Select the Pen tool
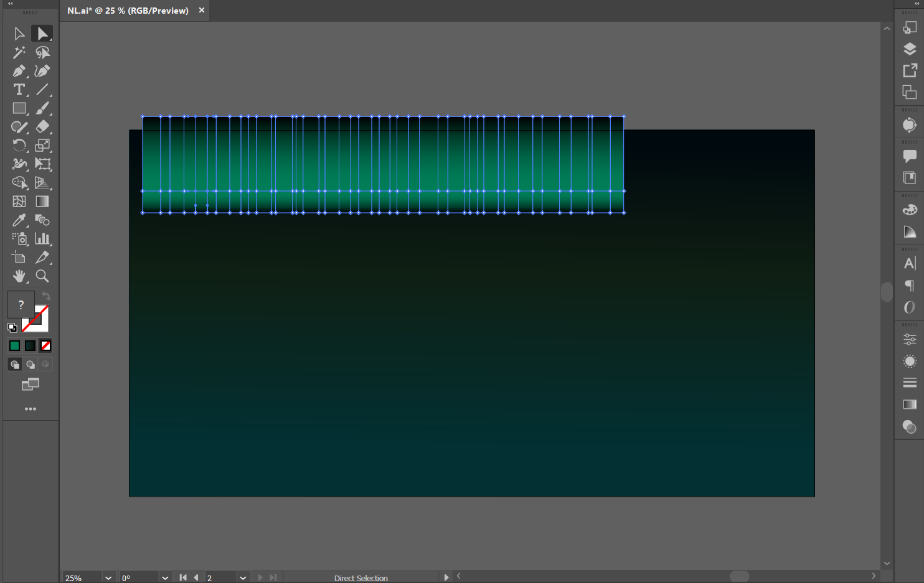 pyautogui.click(x=19, y=71)
